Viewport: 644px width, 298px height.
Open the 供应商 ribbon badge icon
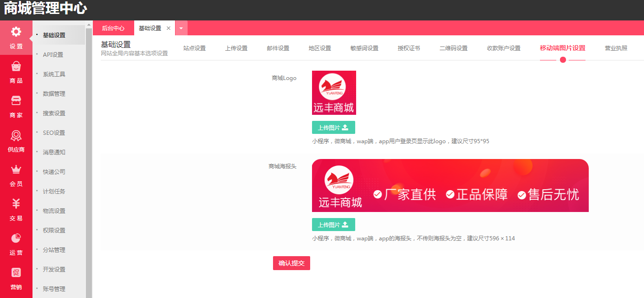click(16, 135)
